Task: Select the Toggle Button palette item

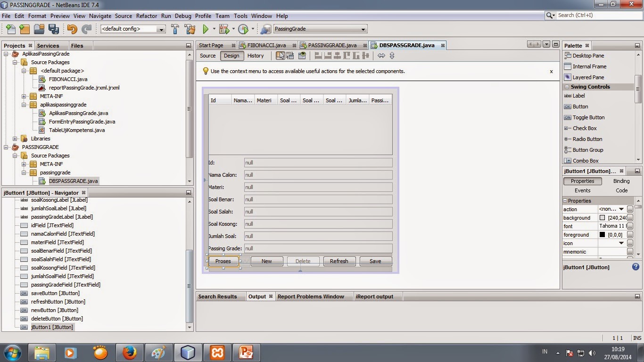Action: point(588,117)
